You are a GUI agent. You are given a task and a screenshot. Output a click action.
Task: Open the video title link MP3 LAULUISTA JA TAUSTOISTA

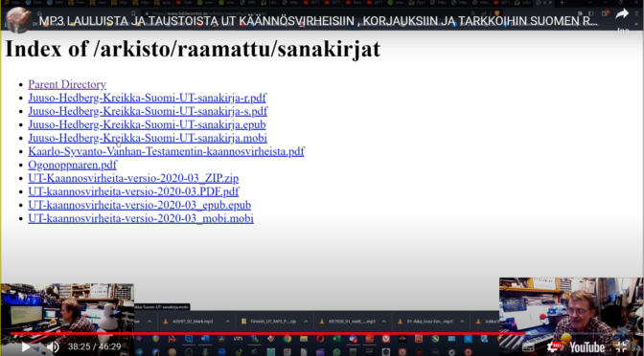[x=318, y=21]
